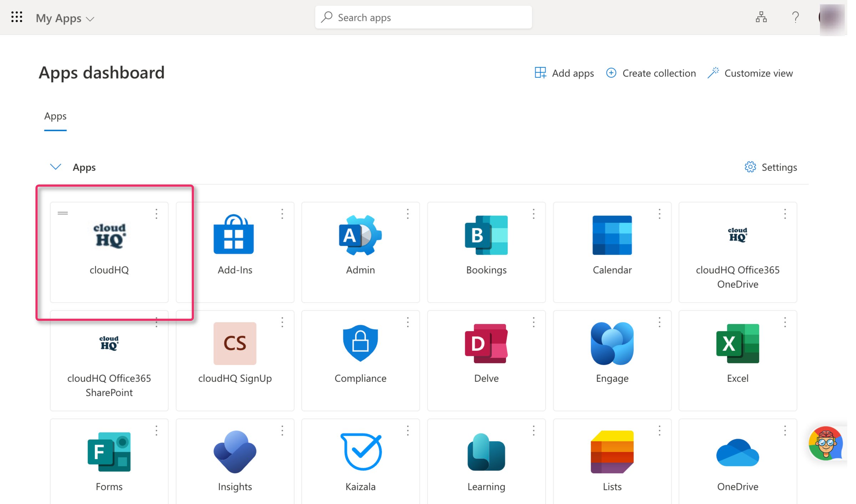856x504 pixels.
Task: Open the more options menu on Calendar tile
Action: (659, 214)
